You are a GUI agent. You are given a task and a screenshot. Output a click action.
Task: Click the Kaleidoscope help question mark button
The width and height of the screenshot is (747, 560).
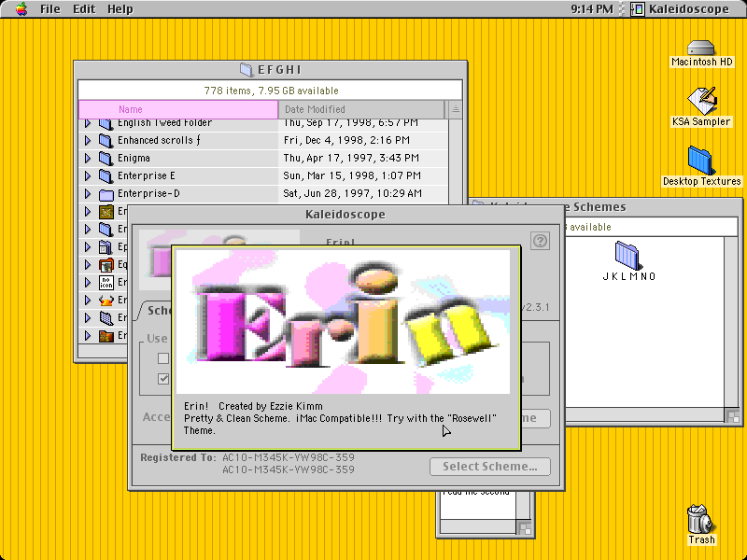point(540,241)
